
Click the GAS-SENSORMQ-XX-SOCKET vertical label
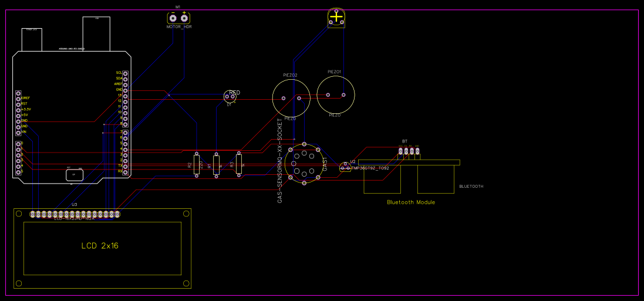[x=280, y=162]
